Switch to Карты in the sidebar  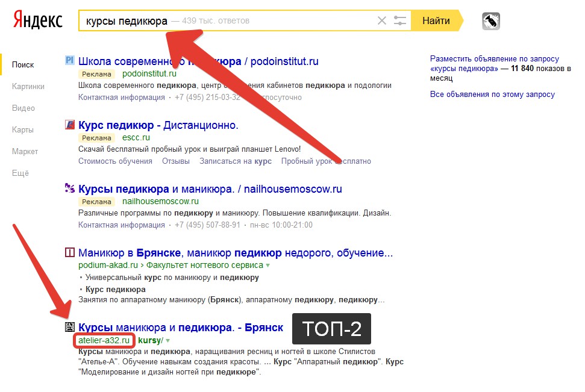(x=23, y=129)
